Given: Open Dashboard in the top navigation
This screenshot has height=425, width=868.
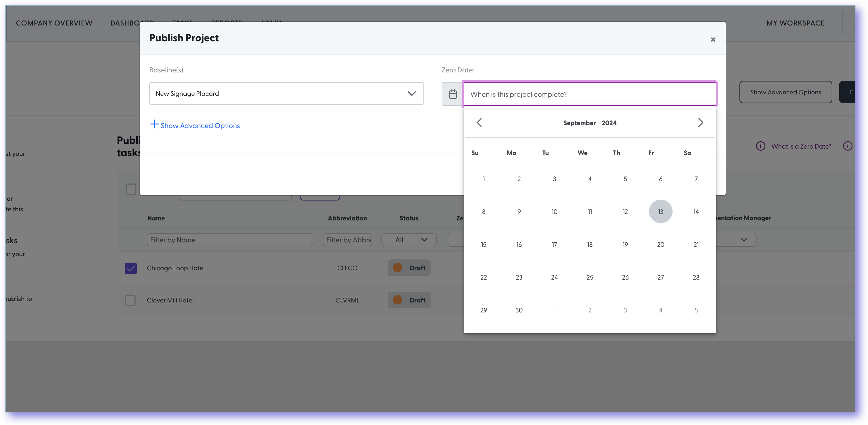Looking at the screenshot, I should [x=132, y=23].
